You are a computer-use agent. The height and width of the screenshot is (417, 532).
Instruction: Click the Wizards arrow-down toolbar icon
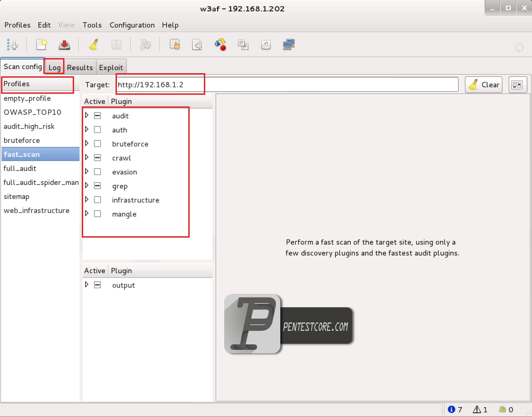coord(12,45)
